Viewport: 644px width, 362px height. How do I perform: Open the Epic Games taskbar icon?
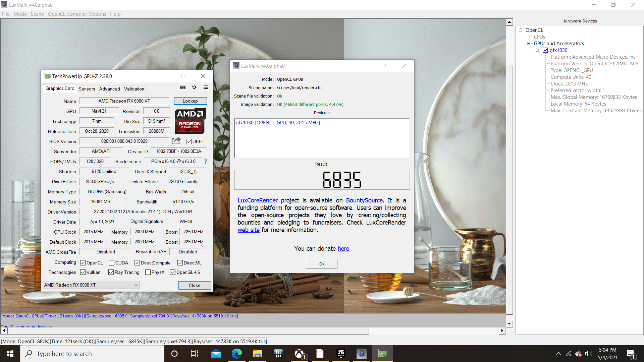(x=340, y=354)
